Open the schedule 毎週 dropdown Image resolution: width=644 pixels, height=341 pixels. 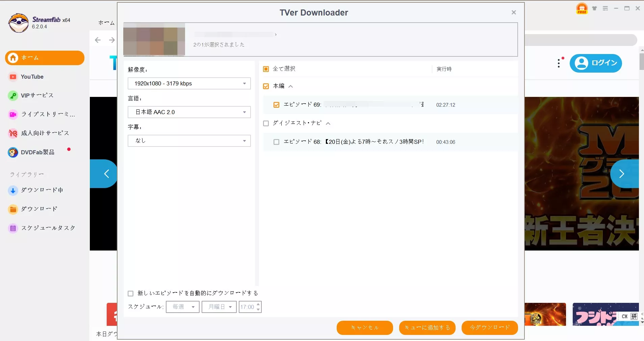[183, 307]
